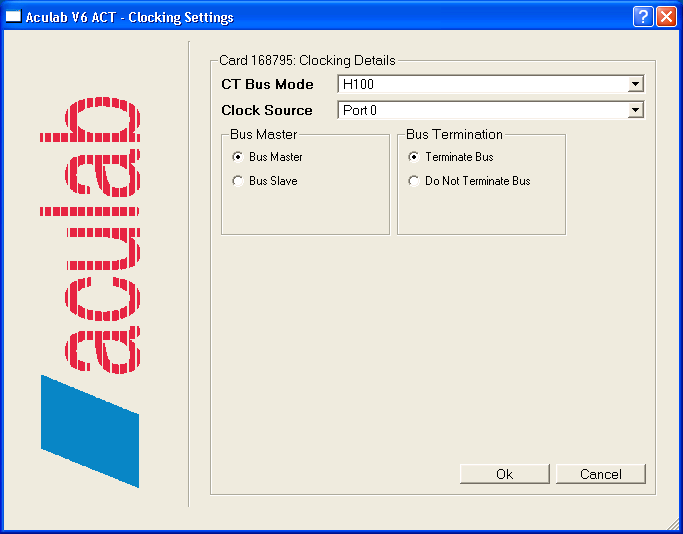Click the Clock Source label

tap(267, 110)
